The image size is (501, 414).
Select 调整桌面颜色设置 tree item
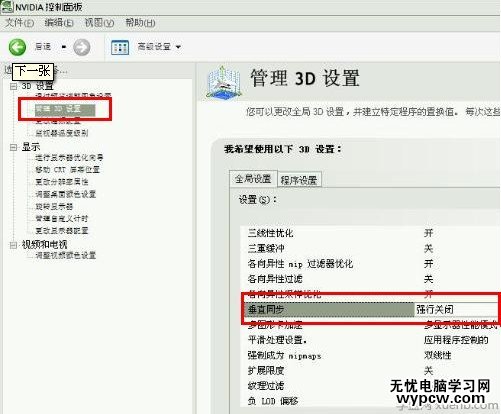[x=66, y=194]
